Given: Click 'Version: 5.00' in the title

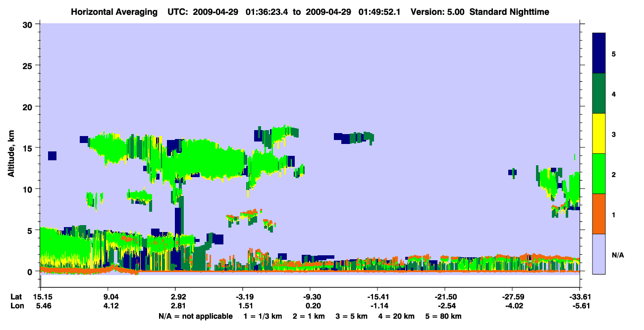Looking at the screenshot, I should (437, 12).
